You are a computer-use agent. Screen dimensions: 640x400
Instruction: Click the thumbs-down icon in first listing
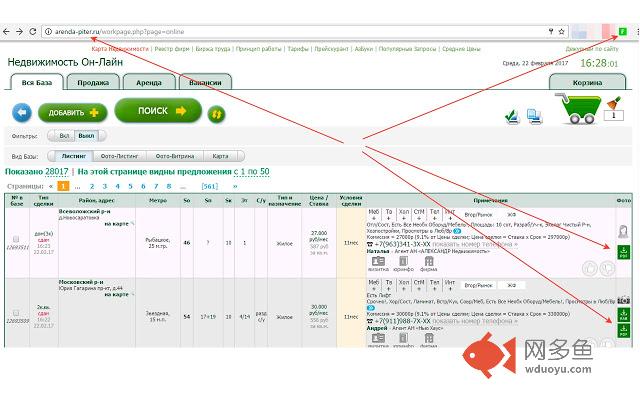607,267
